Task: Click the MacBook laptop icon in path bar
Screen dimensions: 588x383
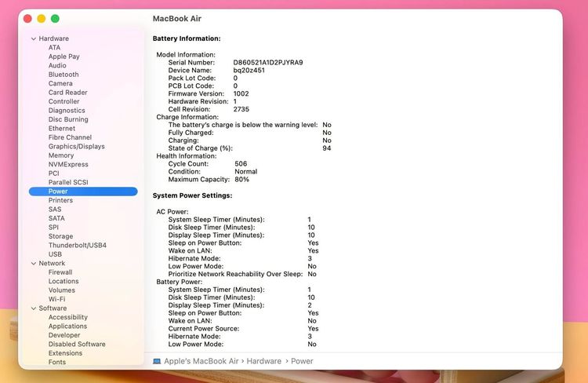Action: 157,361
